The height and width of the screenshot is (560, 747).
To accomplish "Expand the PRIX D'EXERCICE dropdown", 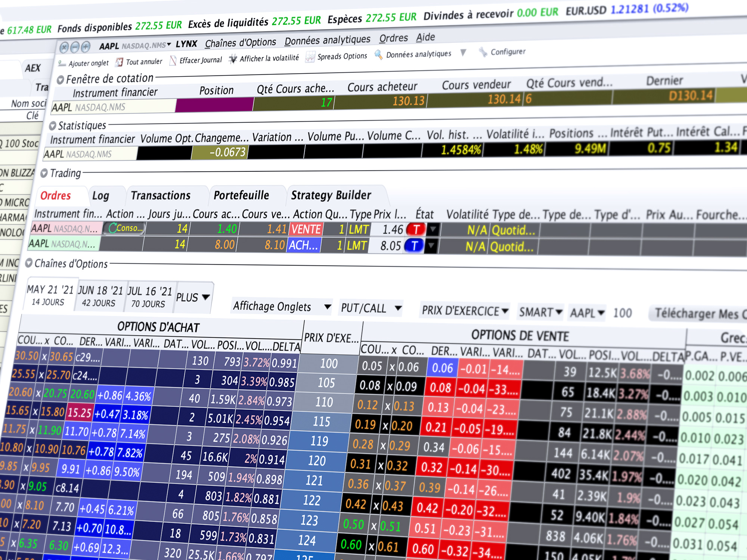I will point(465,311).
